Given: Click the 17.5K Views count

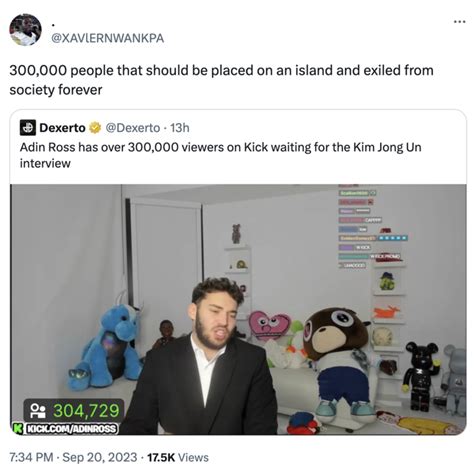Looking at the screenshot, I should (178, 457).
